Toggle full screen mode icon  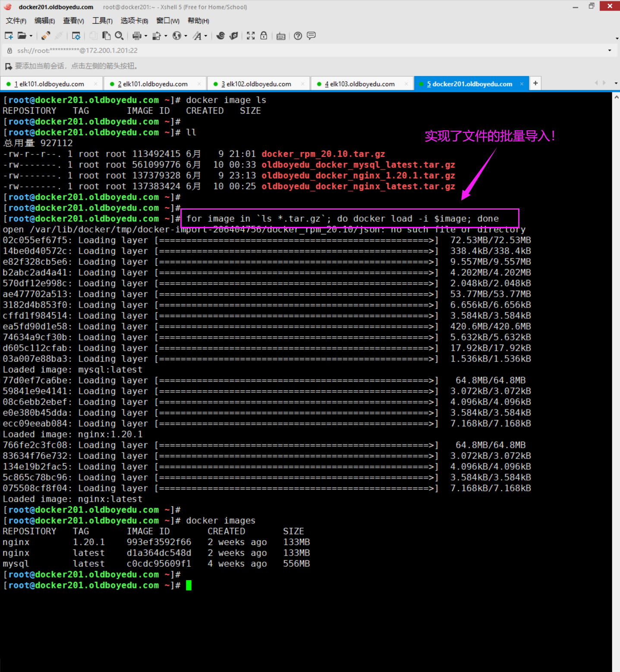point(251,36)
